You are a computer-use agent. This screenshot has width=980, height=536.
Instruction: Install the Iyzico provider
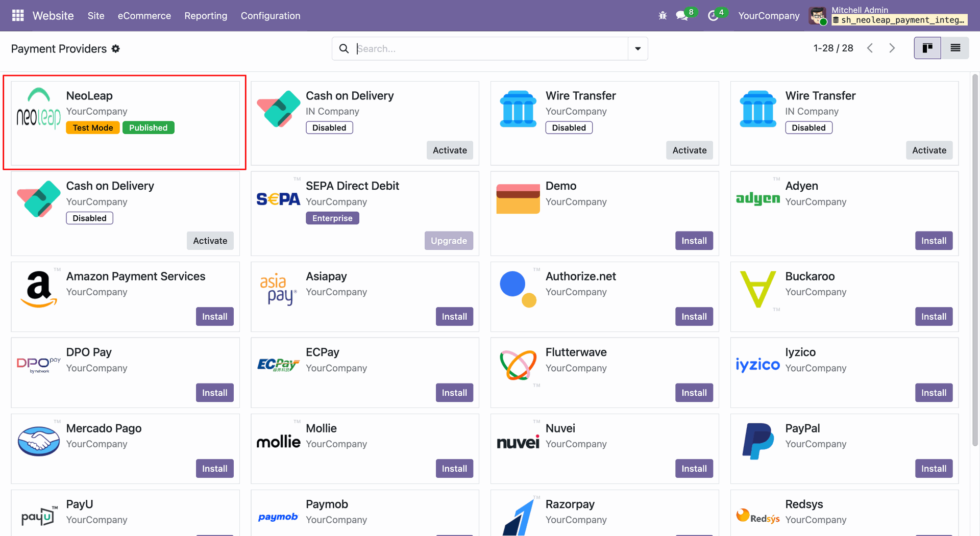(934, 393)
